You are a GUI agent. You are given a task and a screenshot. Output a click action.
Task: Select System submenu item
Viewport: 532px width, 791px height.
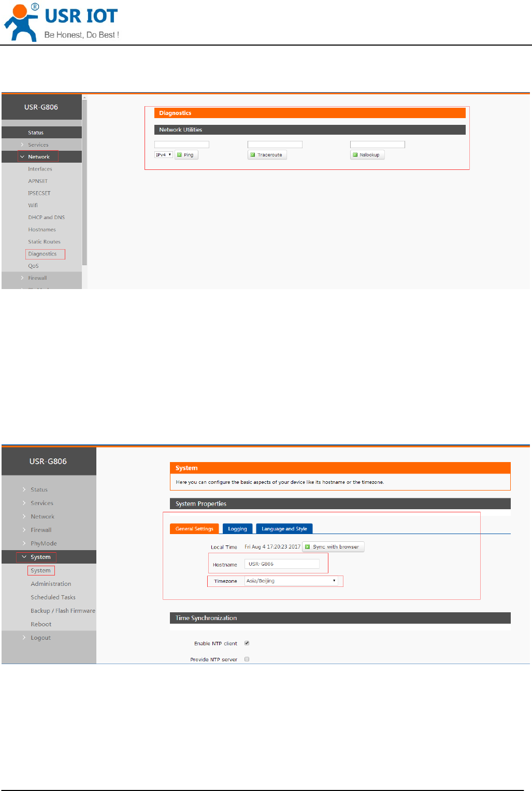41,570
